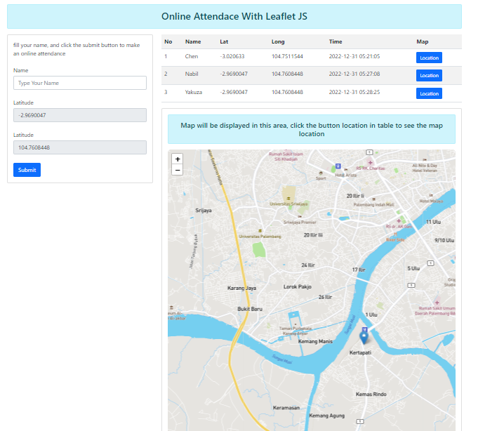Click timestamp 2022-12-31 05:27:08
Image resolution: width=504 pixels, height=431 pixels.
(354, 74)
